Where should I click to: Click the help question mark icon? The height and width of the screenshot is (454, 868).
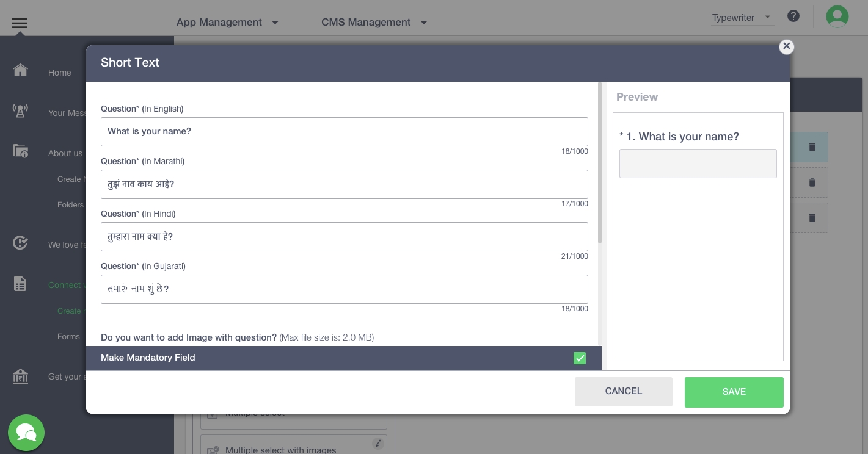793,16
